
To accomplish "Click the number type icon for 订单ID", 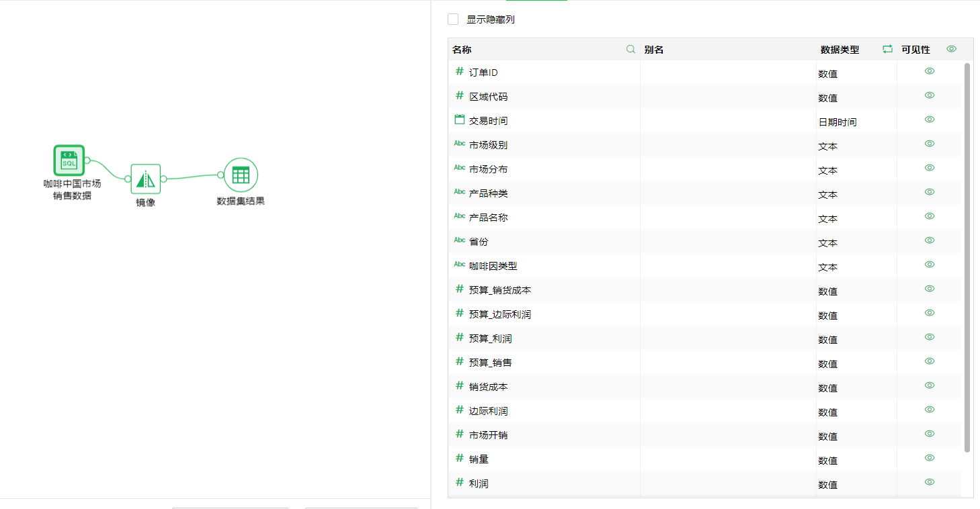I will (x=460, y=71).
